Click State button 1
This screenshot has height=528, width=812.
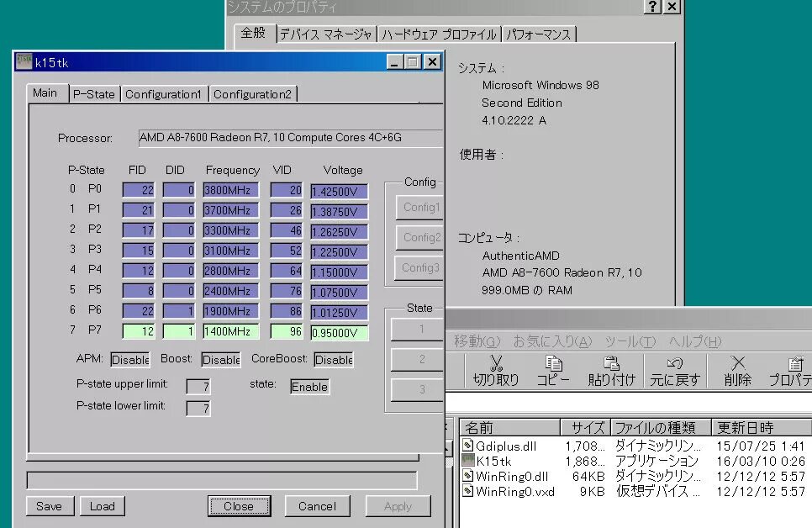click(418, 329)
